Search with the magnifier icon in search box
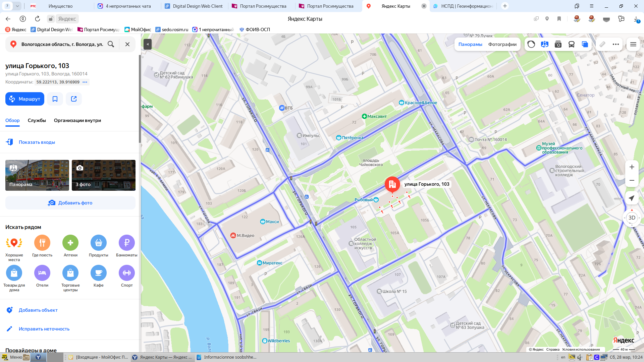This screenshot has width=644, height=362. pyautogui.click(x=111, y=44)
